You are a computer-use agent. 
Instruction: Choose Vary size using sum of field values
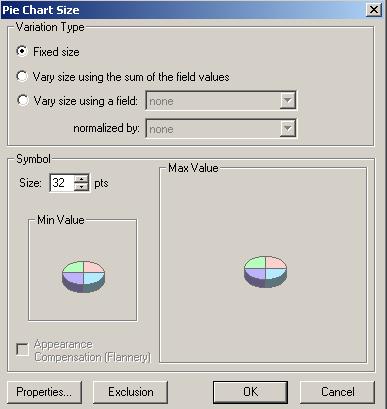point(22,77)
